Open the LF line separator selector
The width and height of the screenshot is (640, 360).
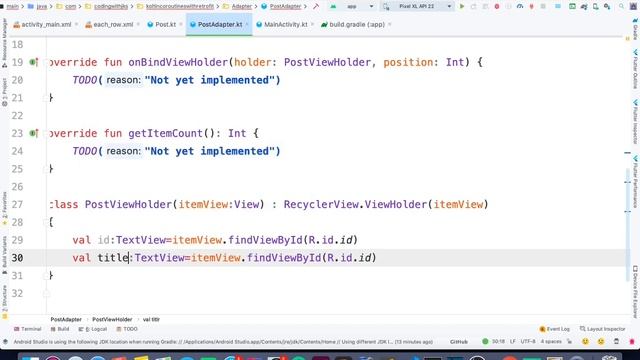coord(512,341)
